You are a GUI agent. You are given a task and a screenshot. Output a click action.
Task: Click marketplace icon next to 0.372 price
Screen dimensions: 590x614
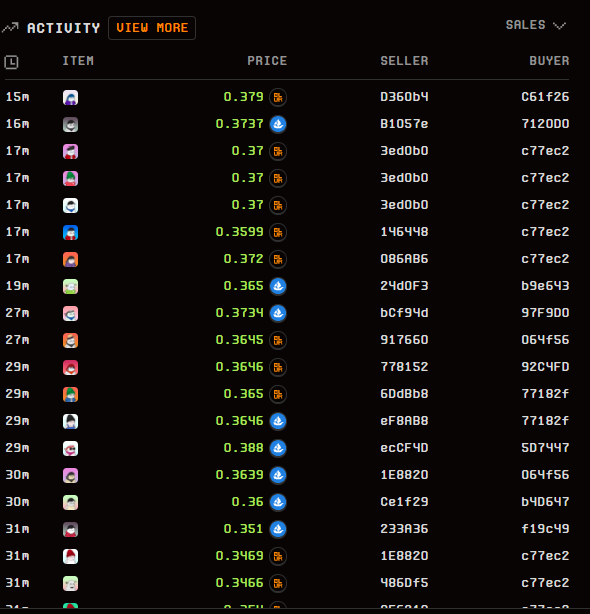[278, 259]
